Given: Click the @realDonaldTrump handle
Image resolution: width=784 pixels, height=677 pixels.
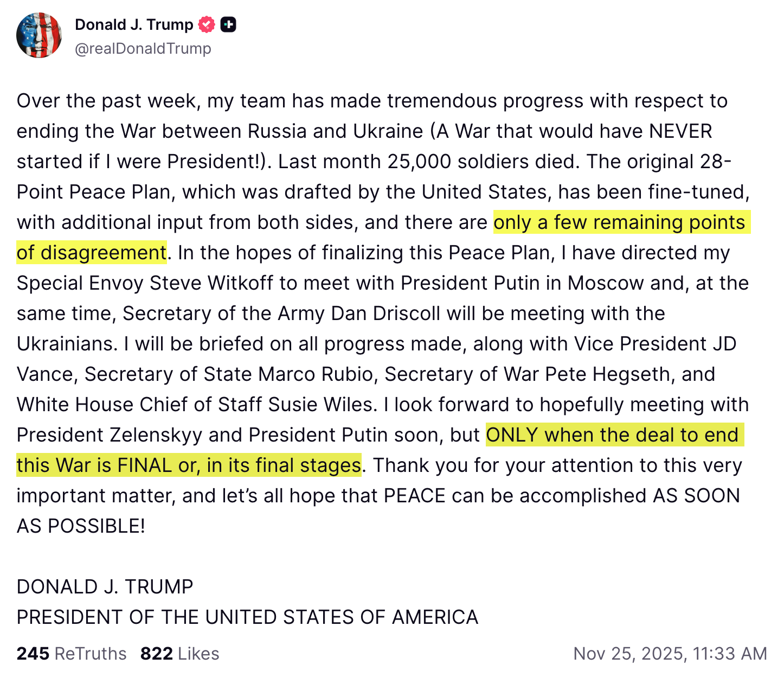Looking at the screenshot, I should 143,48.
